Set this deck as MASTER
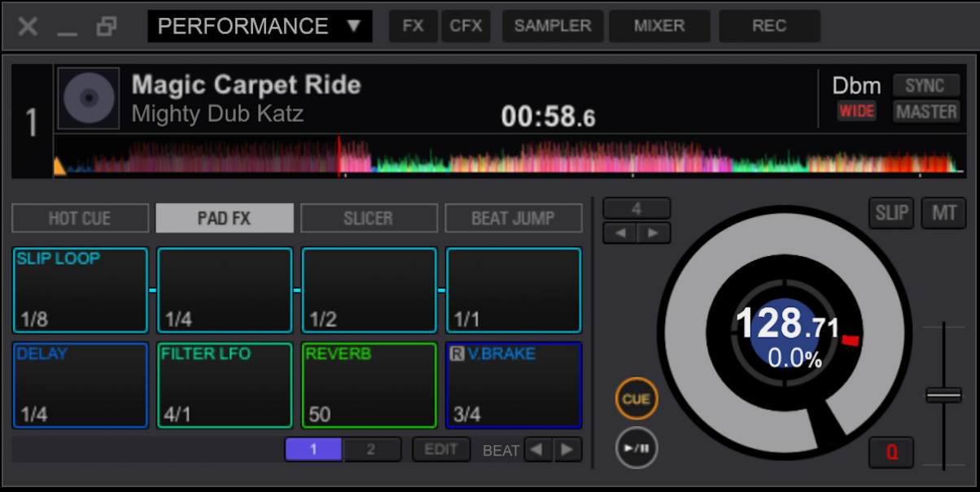 926,111
